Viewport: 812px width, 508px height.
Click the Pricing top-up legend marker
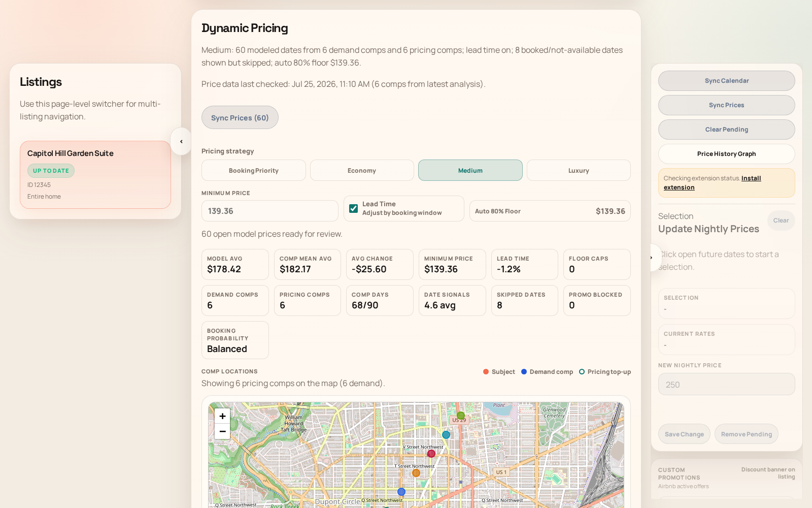click(582, 372)
